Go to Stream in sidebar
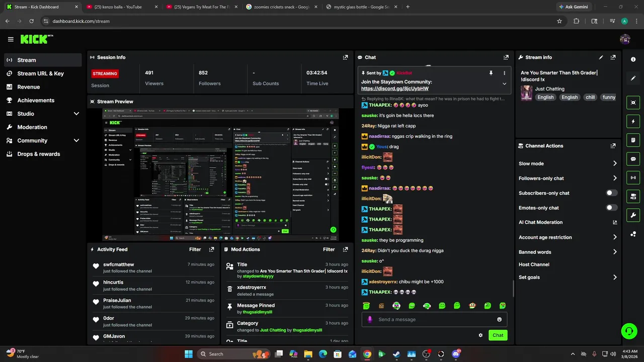The width and height of the screenshot is (644, 362). [43, 60]
